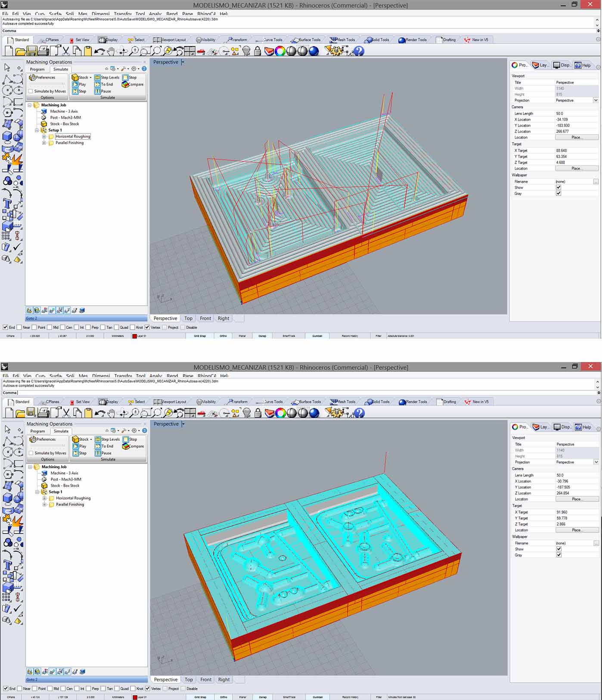Enable Cen osnap checkbox in lower window
The image size is (602, 700).
(63, 688)
